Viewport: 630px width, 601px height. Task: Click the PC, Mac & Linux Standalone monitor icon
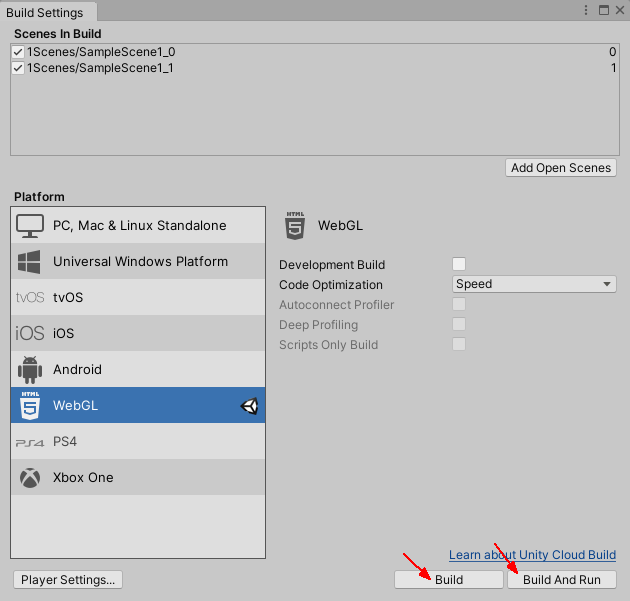[x=30, y=226]
